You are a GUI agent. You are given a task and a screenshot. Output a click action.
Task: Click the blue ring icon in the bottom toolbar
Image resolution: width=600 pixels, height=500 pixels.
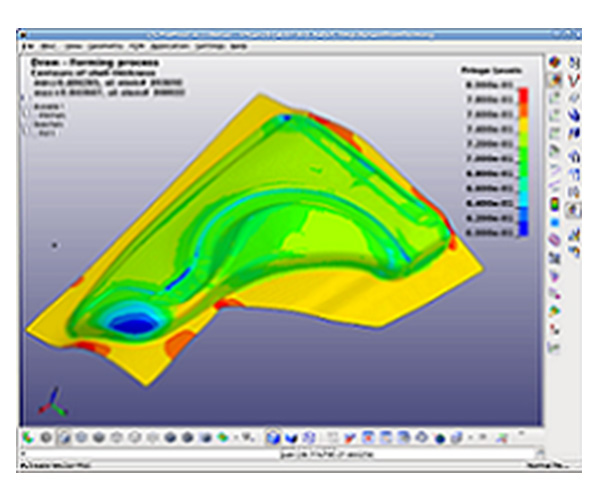click(422, 437)
